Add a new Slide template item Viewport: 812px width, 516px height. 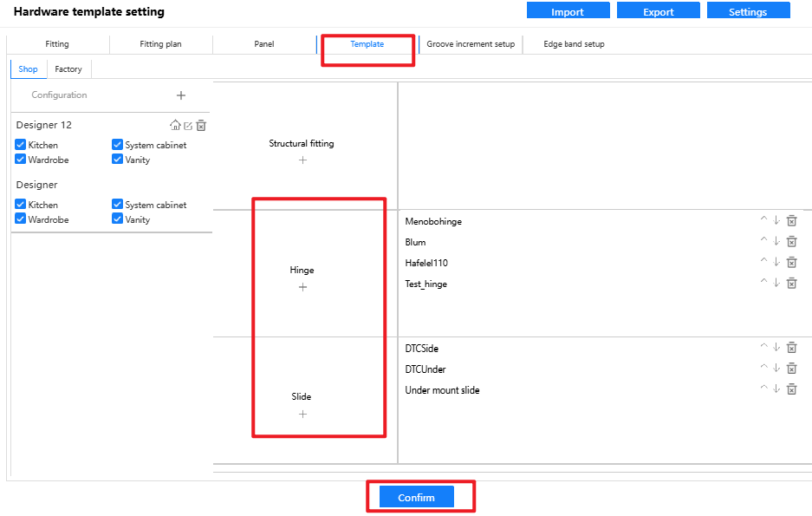[302, 414]
